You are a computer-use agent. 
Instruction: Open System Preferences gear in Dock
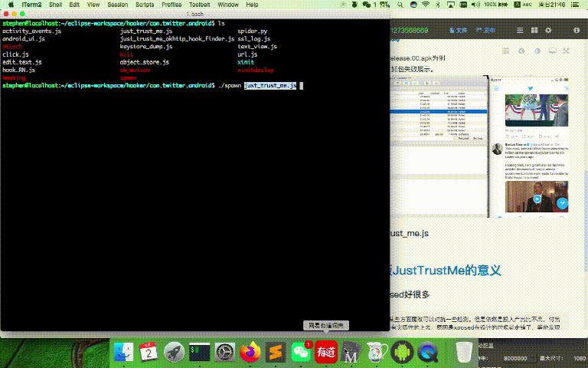pos(225,352)
